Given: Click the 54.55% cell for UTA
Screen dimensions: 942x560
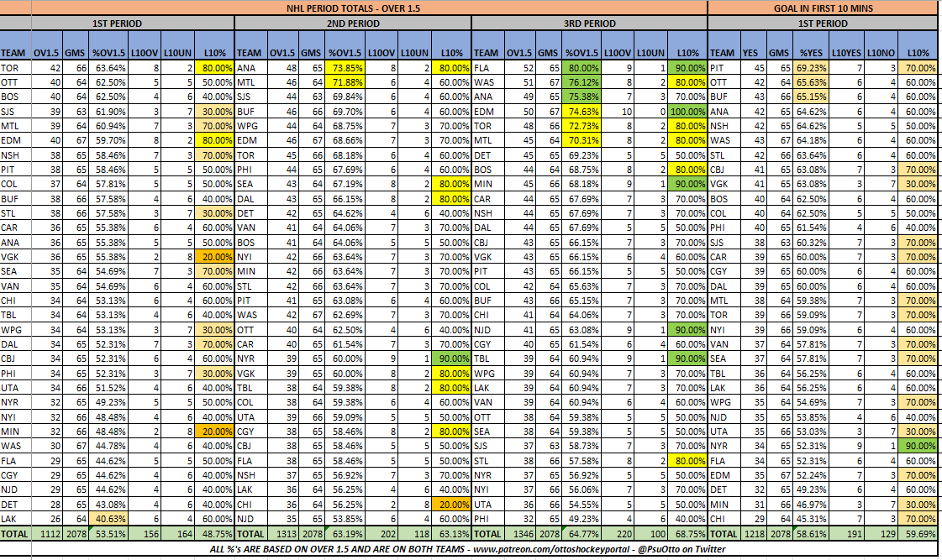Looking at the screenshot, I should tap(581, 505).
